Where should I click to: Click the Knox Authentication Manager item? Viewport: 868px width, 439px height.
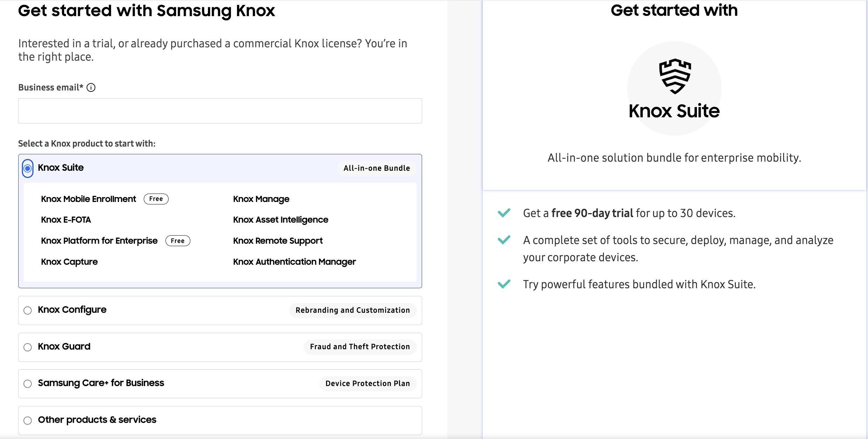[x=294, y=262]
